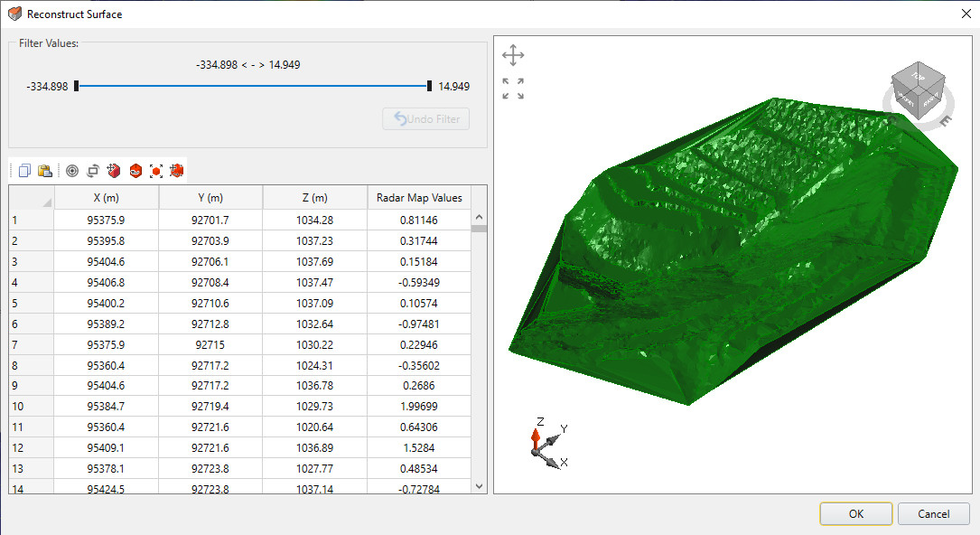980x535 pixels.
Task: Click cell value 95395.8
Action: [x=107, y=240]
